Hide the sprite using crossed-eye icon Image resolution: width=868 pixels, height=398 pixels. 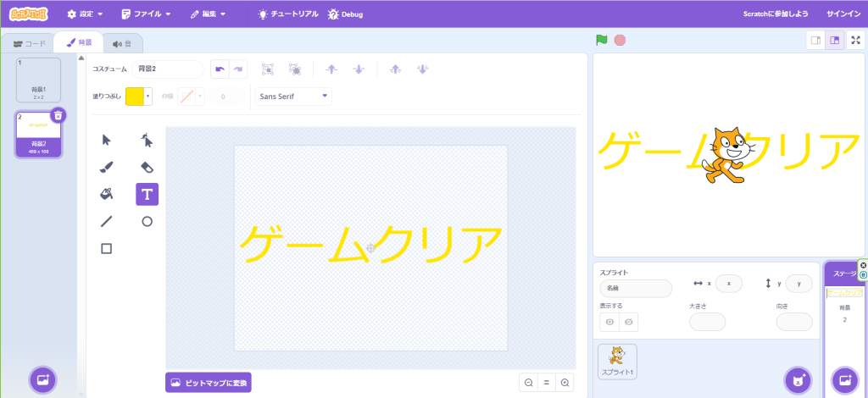tap(628, 322)
